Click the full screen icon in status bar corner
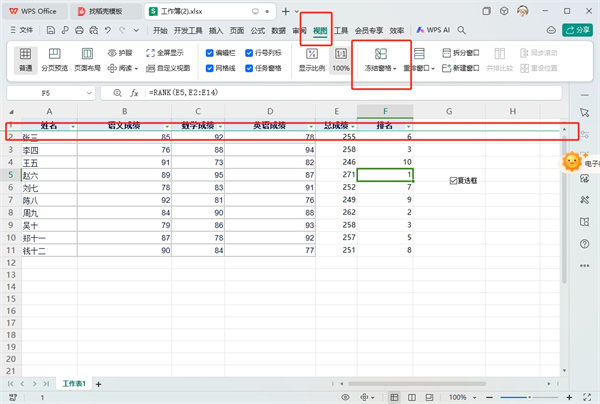The width and height of the screenshot is (600, 404). 587,397
